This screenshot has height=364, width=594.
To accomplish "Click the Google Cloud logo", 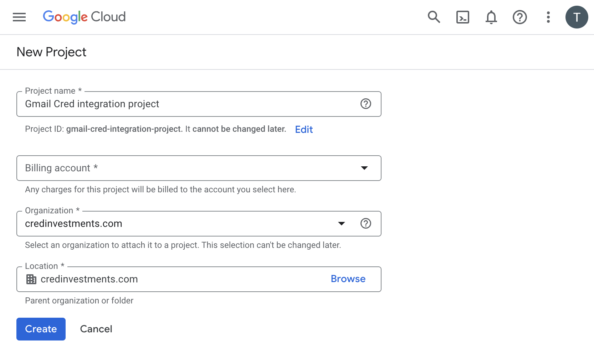I will tap(84, 17).
